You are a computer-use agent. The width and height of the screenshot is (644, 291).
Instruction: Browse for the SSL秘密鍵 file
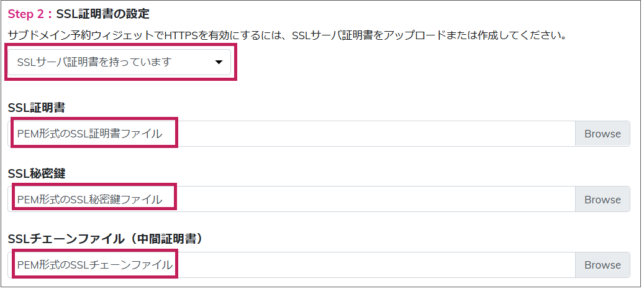[x=602, y=200]
